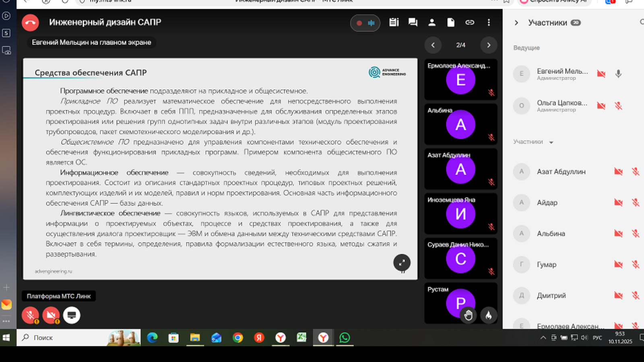Turn on your camera in bottom controls
Screen dimensions: 644x362
click(51, 315)
